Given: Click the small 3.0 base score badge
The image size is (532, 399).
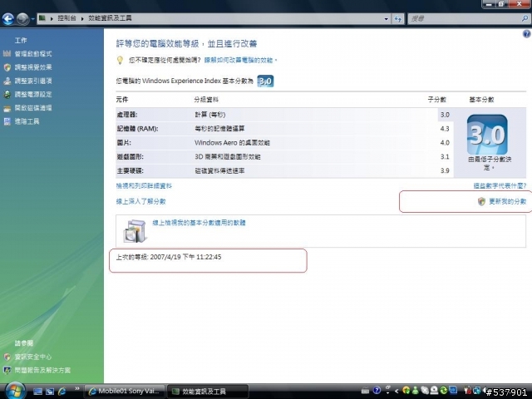Looking at the screenshot, I should [265, 81].
